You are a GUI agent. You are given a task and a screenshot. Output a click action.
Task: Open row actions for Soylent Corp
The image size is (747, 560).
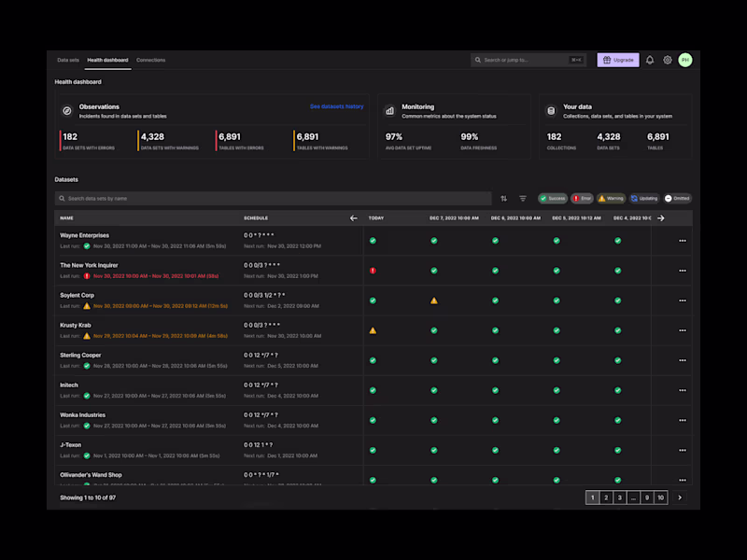683,301
